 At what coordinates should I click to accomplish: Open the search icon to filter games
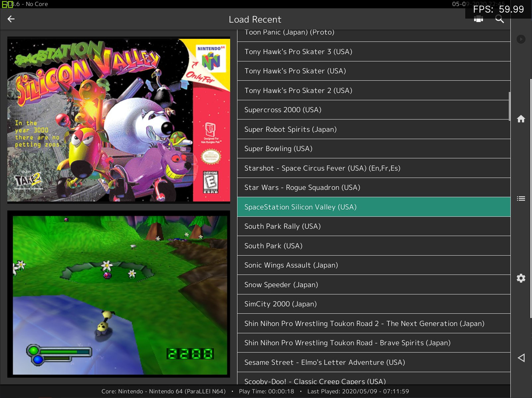(499, 19)
